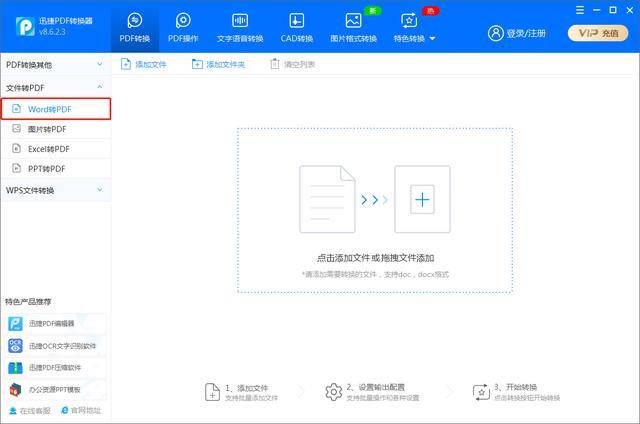Select PPT转PDF in sidebar
The height and width of the screenshot is (424, 640).
[56, 169]
